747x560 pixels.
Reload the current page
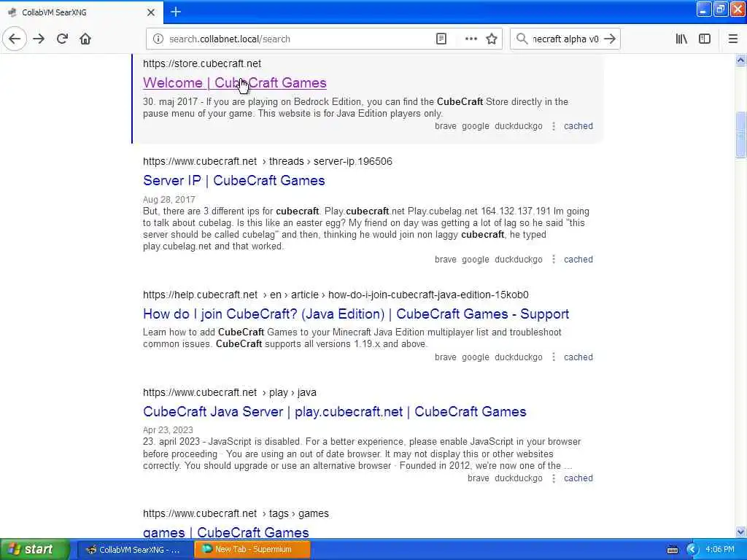tap(62, 39)
